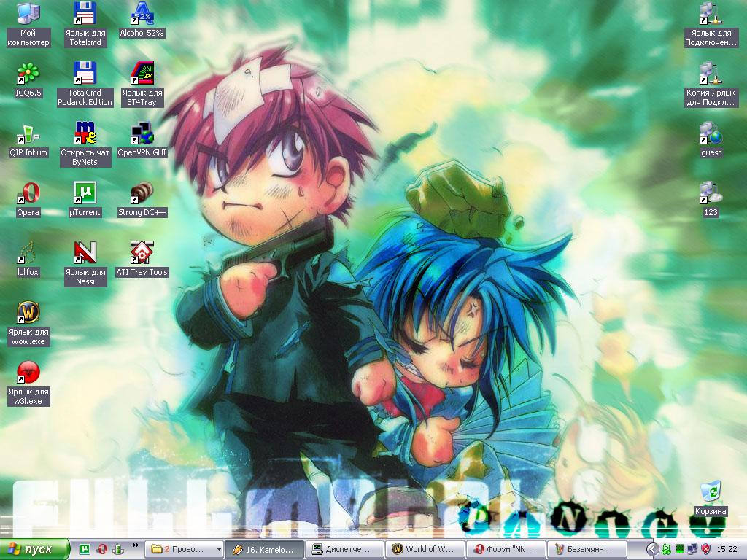Click the green ICQ tray icon
The width and height of the screenshot is (747, 560).
click(667, 550)
